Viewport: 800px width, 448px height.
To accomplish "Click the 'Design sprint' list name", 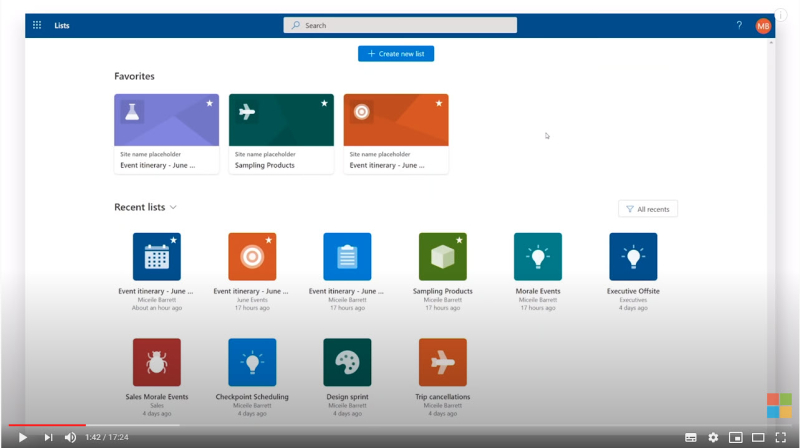I will click(x=347, y=396).
